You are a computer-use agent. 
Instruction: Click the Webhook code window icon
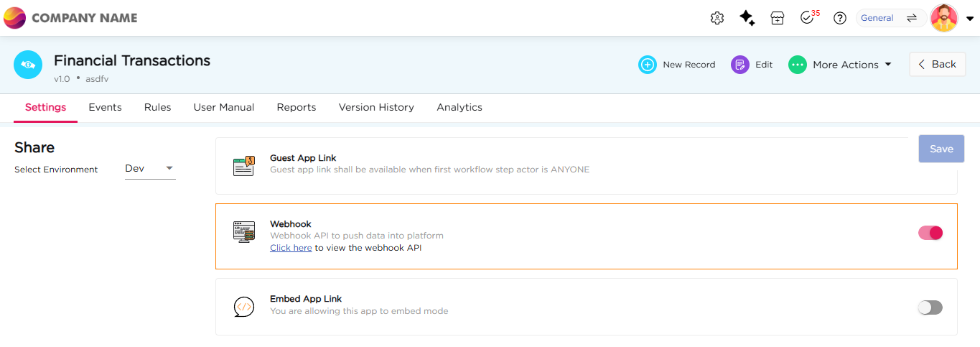[244, 232]
